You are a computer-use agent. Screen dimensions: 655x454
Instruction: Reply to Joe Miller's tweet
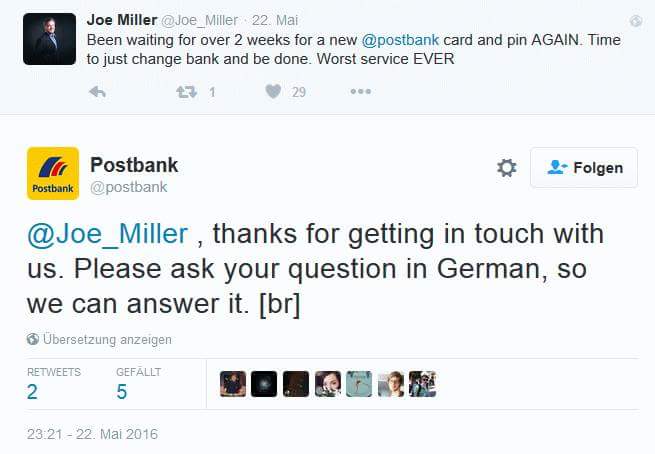coord(97,92)
